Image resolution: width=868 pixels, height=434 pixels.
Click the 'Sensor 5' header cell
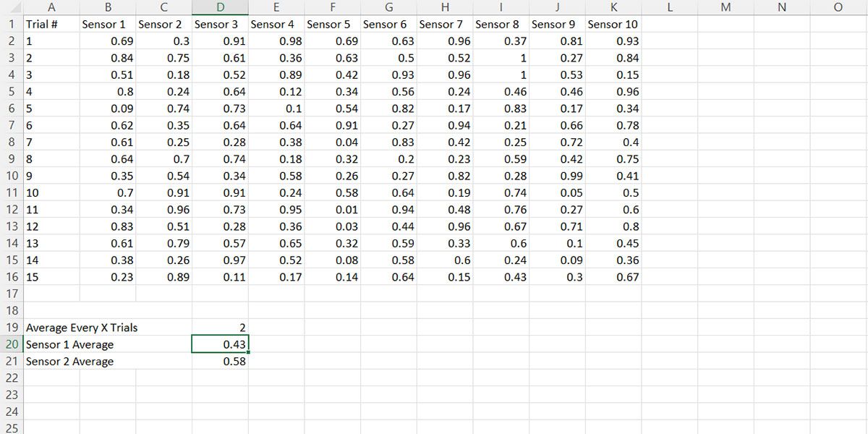click(333, 24)
